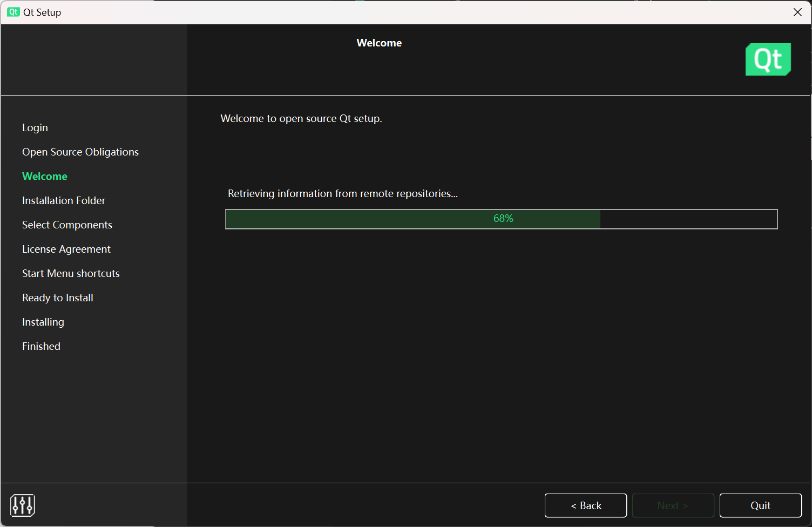Click 'Welcome to open source Qt setup.' text

click(x=301, y=118)
